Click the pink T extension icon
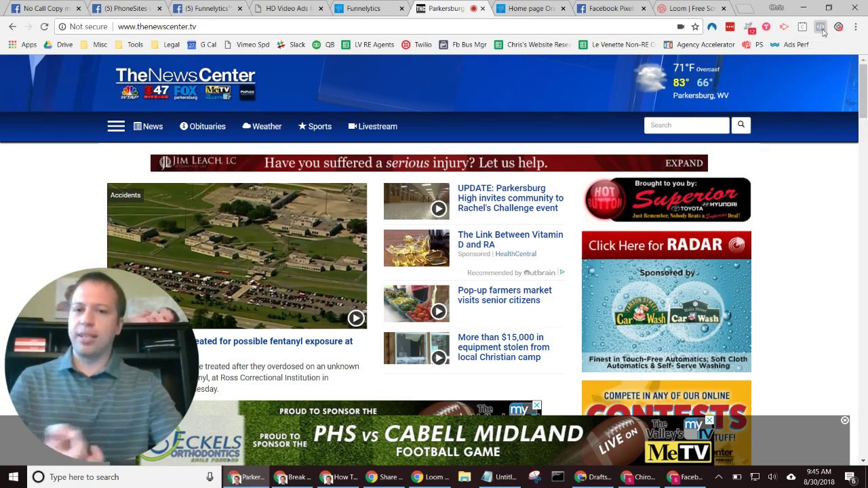 [x=766, y=26]
